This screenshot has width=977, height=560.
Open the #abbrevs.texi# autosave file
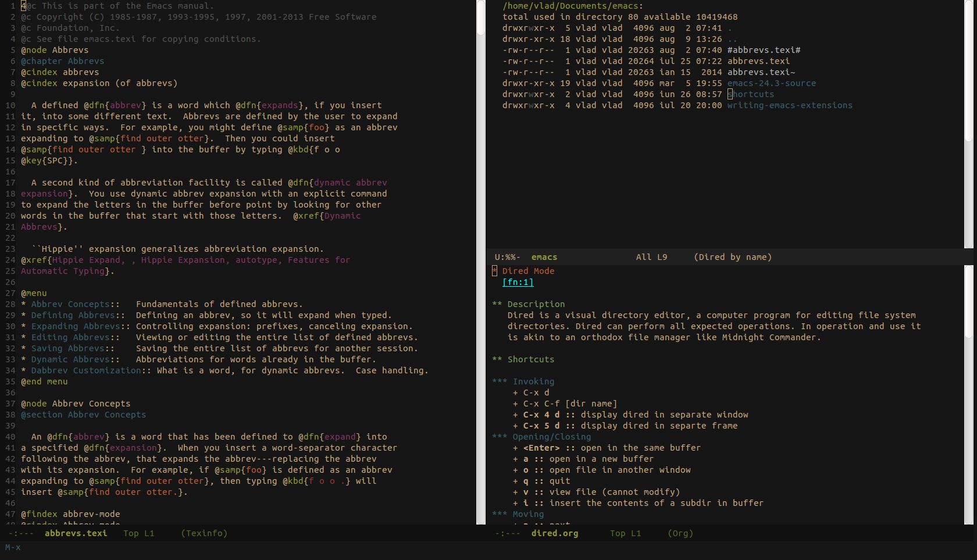click(764, 50)
